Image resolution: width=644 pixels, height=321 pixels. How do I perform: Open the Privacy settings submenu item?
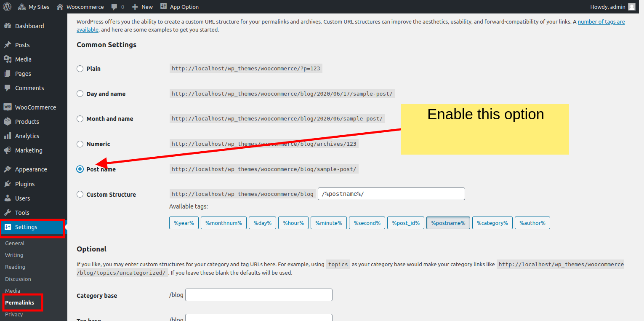(14, 314)
